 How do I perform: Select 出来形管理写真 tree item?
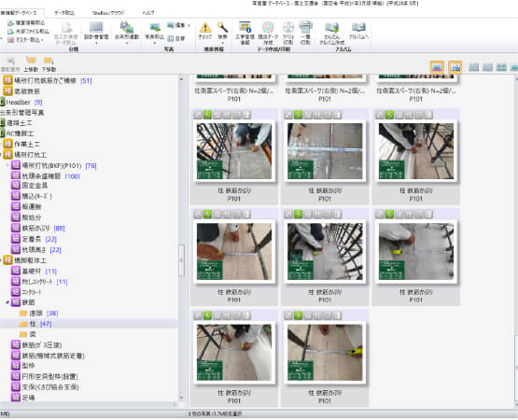point(22,112)
